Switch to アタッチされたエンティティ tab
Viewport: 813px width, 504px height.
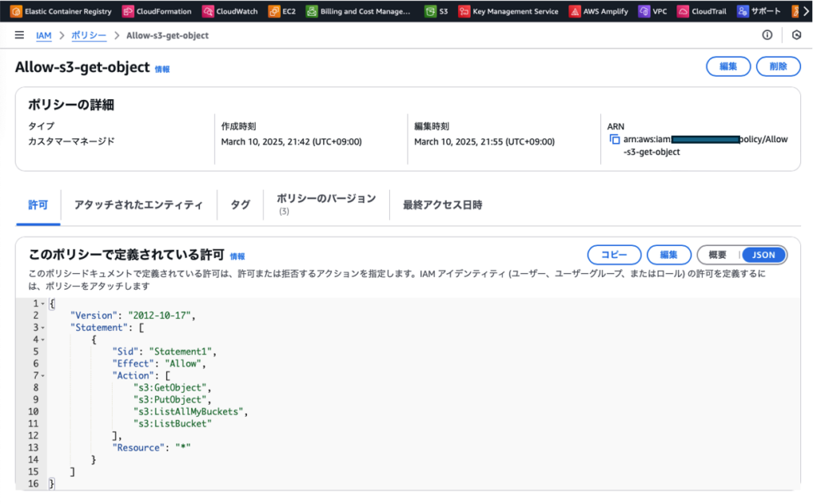click(x=138, y=205)
